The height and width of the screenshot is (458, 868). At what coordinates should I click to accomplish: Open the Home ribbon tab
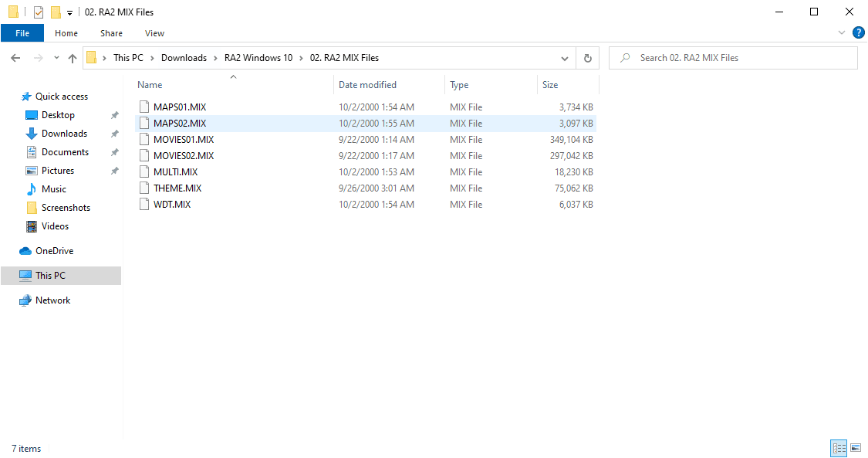click(66, 33)
